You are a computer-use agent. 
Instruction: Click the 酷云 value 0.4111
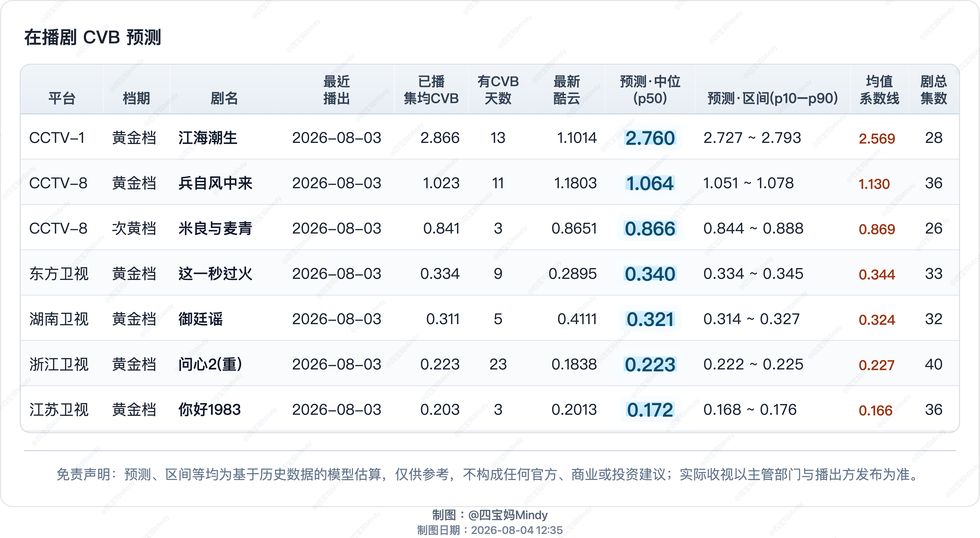(x=577, y=319)
